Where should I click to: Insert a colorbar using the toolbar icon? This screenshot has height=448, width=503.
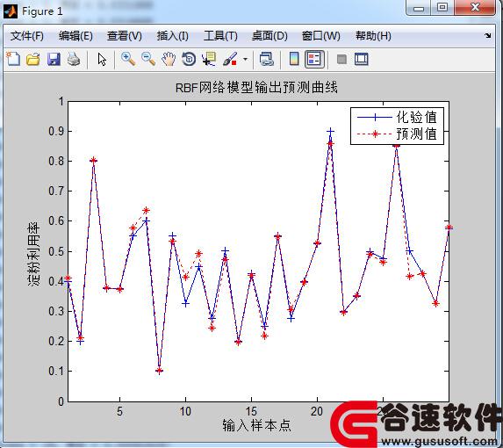pos(294,59)
